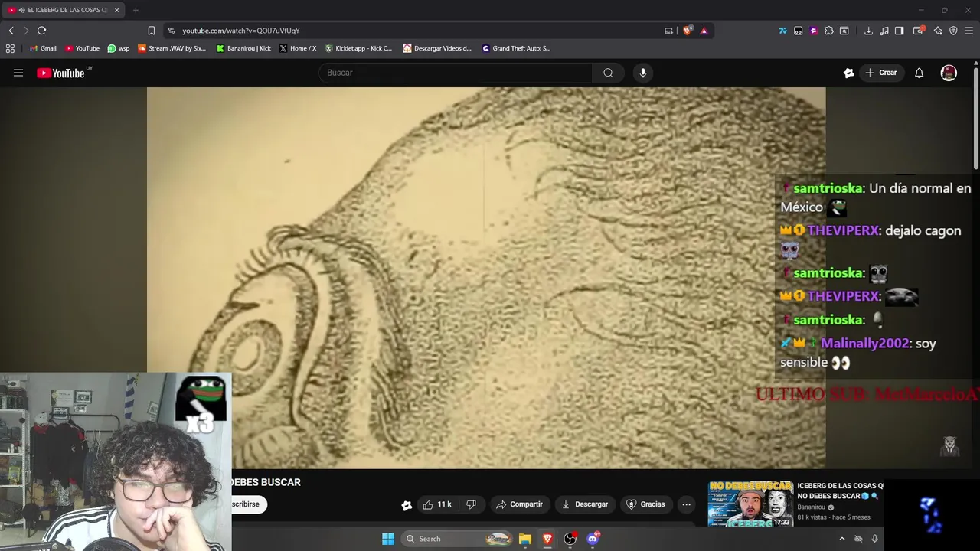Open the suggested NO DEBES BUSCAR thumbnail
Viewport: 980px width, 551px height.
click(750, 504)
